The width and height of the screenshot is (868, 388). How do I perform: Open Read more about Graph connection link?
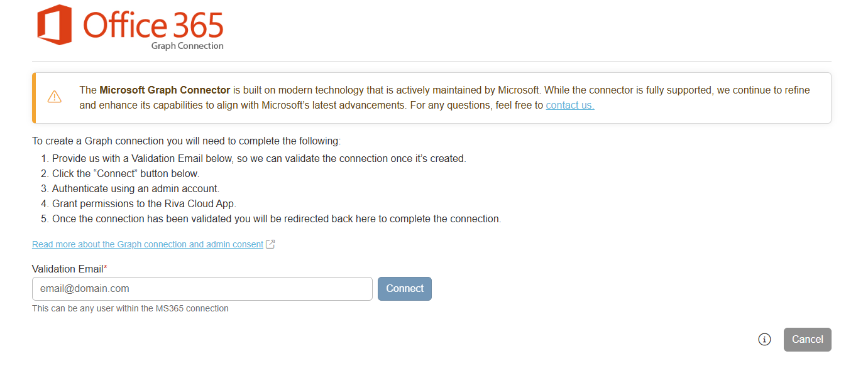coord(148,244)
